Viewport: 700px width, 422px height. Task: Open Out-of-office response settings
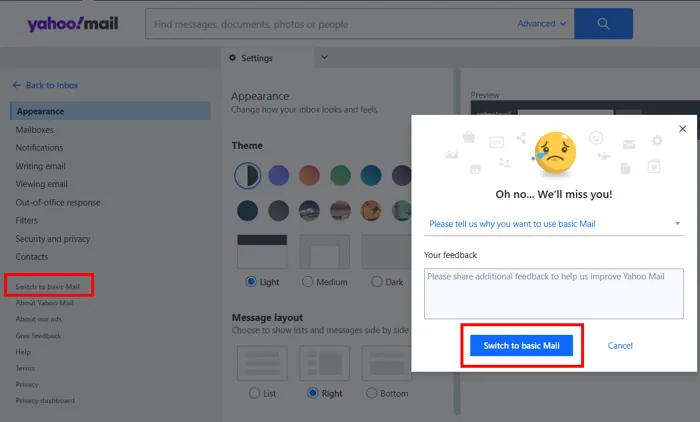tap(58, 202)
